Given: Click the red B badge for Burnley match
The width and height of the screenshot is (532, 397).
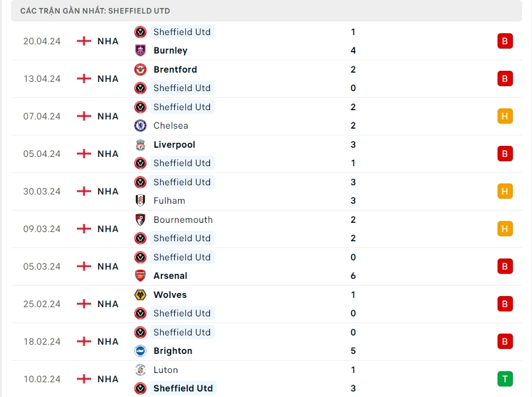Looking at the screenshot, I should tap(505, 41).
